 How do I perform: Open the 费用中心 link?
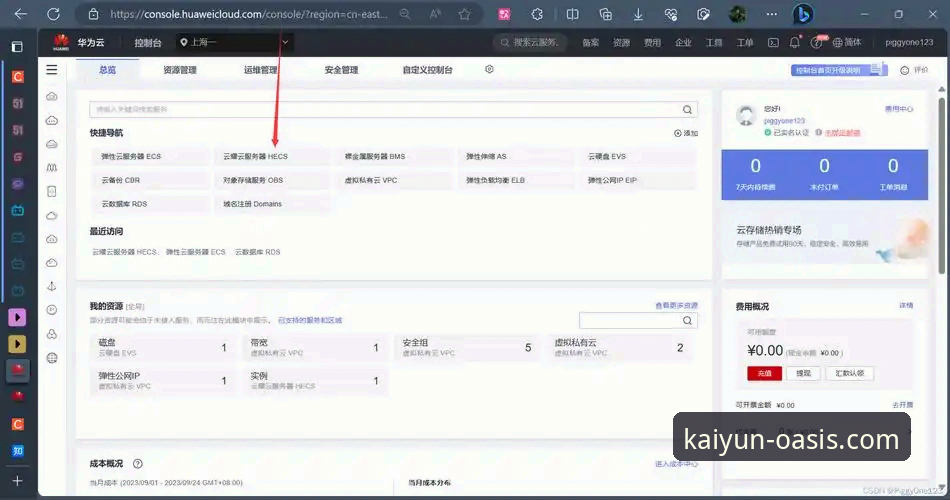899,109
